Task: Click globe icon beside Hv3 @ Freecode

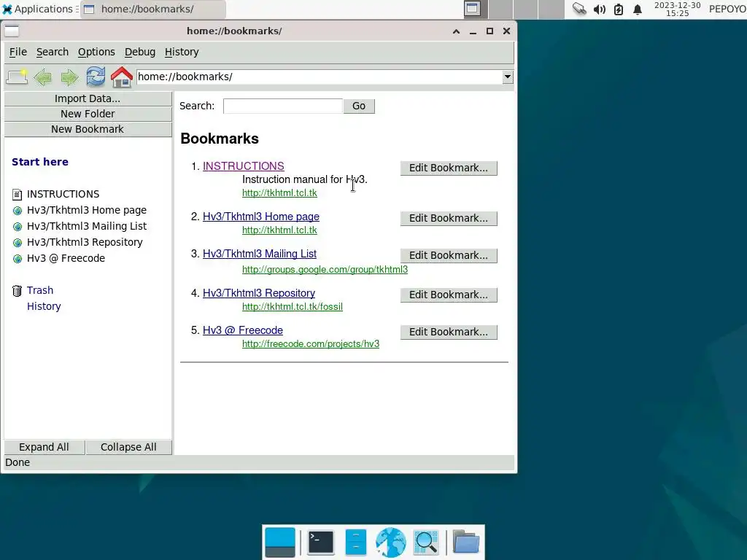Action: coord(18,259)
